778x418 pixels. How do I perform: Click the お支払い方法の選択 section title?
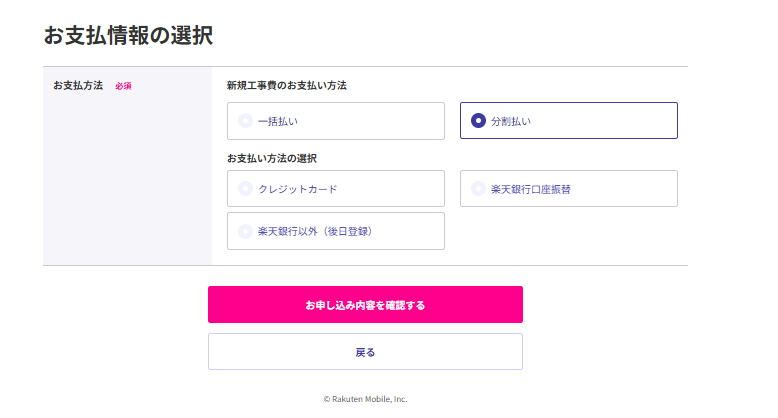pyautogui.click(x=279, y=158)
